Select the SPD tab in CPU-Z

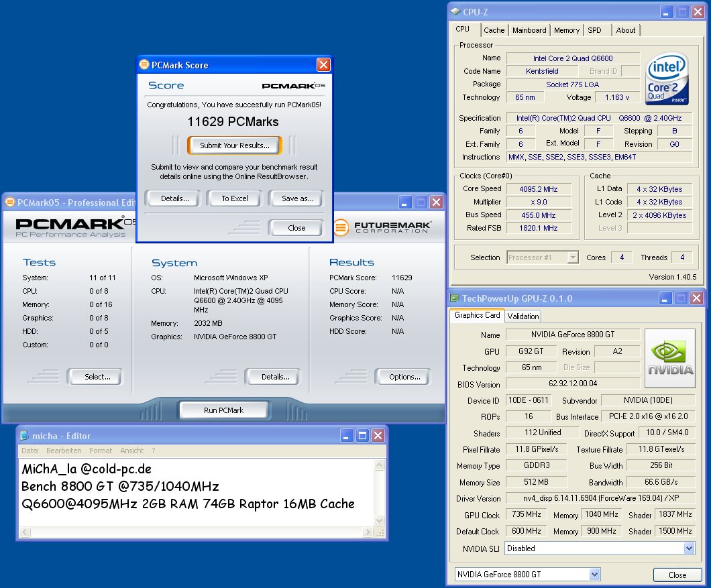(594, 30)
